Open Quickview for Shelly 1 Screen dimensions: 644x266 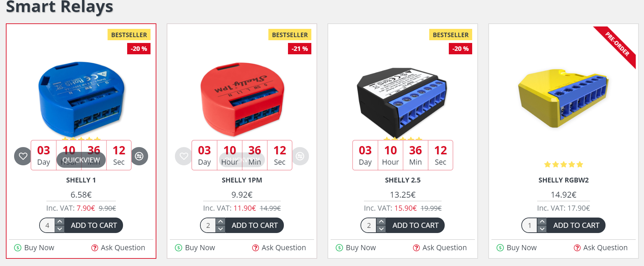click(81, 160)
